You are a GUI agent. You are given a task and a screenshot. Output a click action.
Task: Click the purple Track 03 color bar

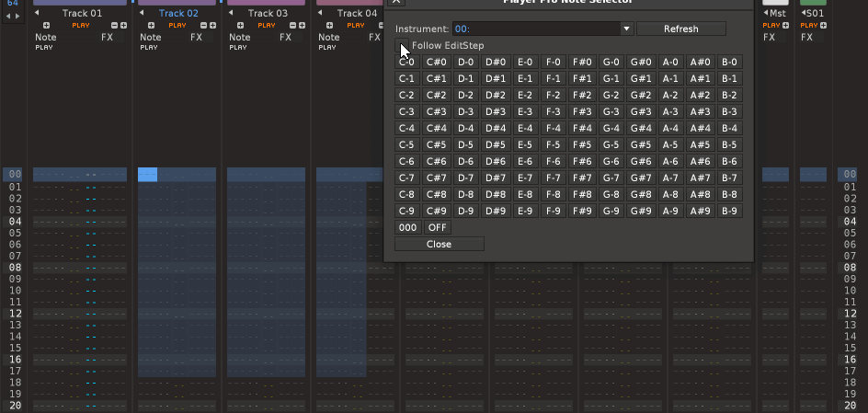pyautogui.click(x=268, y=3)
